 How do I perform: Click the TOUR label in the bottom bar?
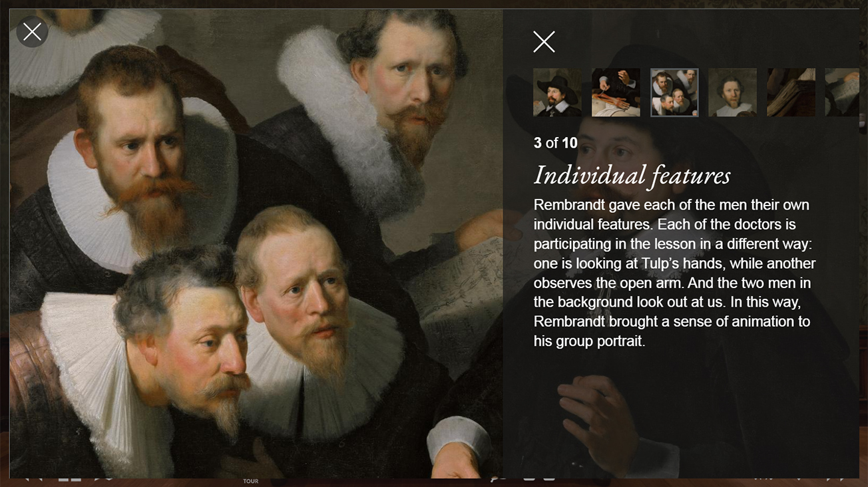(250, 481)
